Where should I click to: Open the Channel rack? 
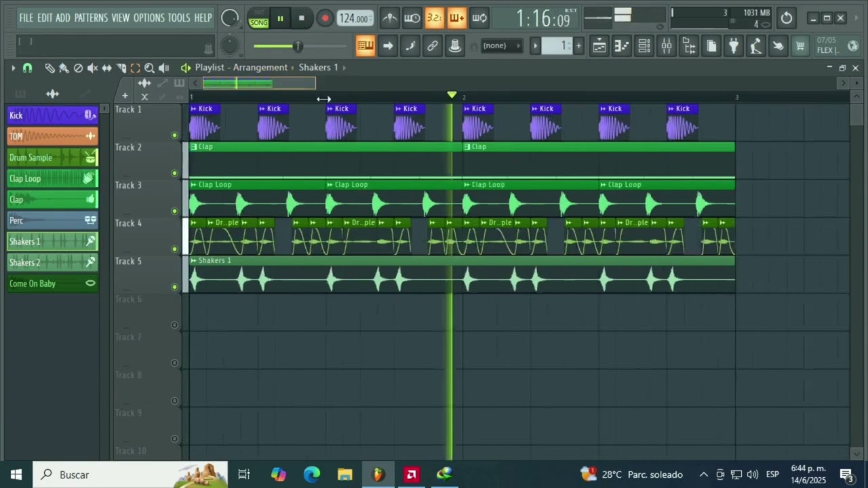point(644,46)
